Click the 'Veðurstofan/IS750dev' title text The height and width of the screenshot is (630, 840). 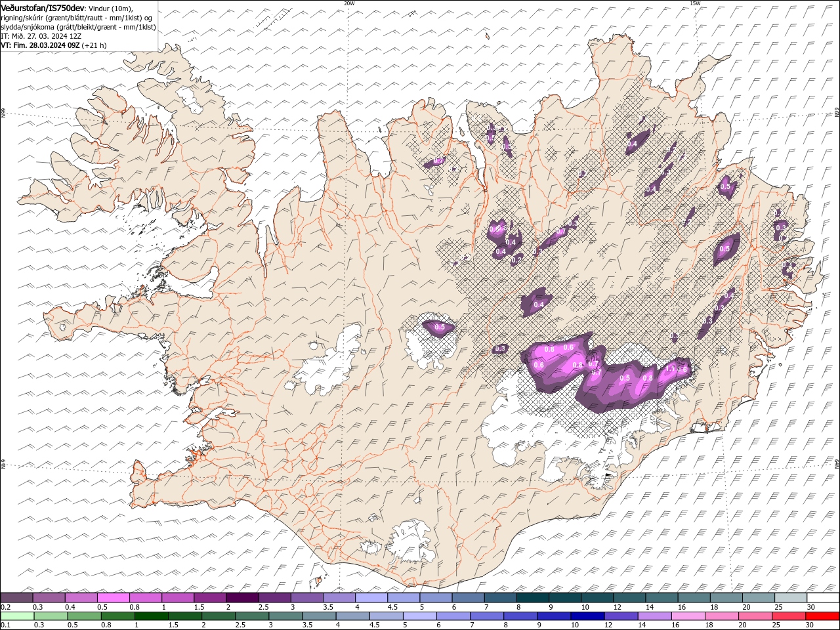coord(43,7)
